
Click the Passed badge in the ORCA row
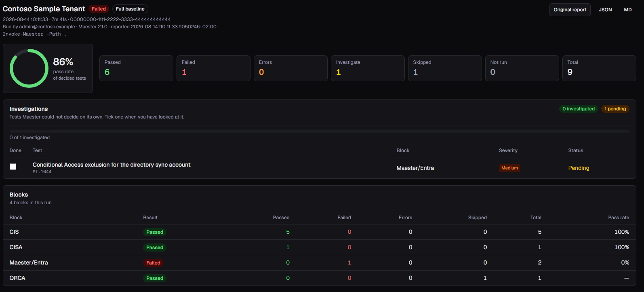(155, 278)
